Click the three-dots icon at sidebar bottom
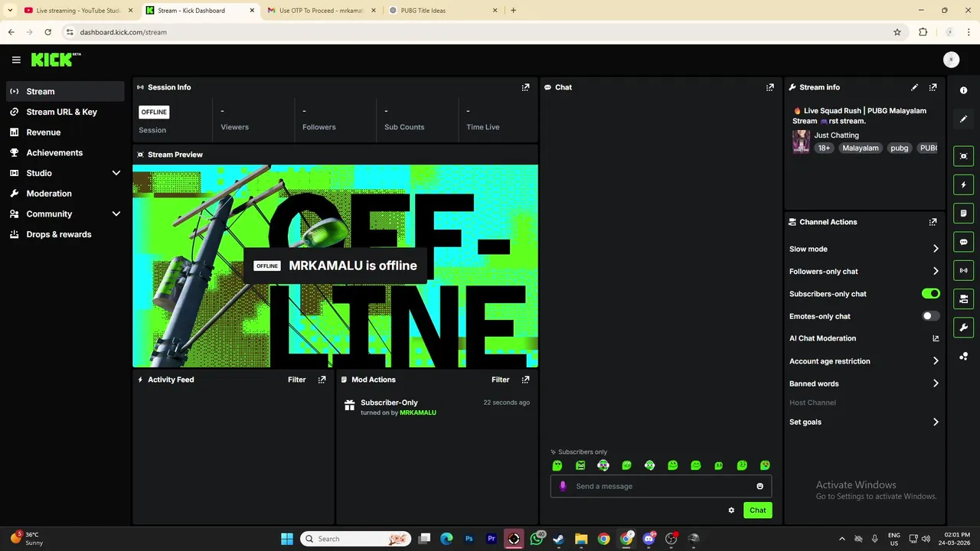This screenshot has height=551, width=980. coord(963,356)
